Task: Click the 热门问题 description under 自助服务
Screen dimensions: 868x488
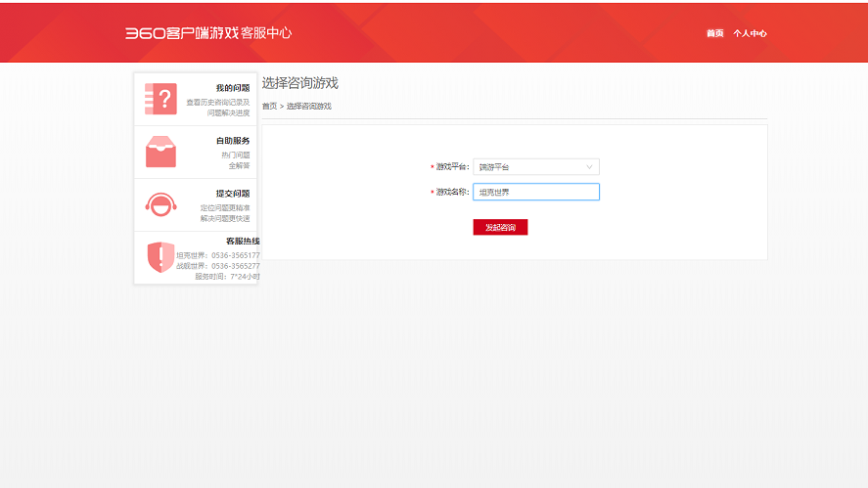Action: coord(235,155)
